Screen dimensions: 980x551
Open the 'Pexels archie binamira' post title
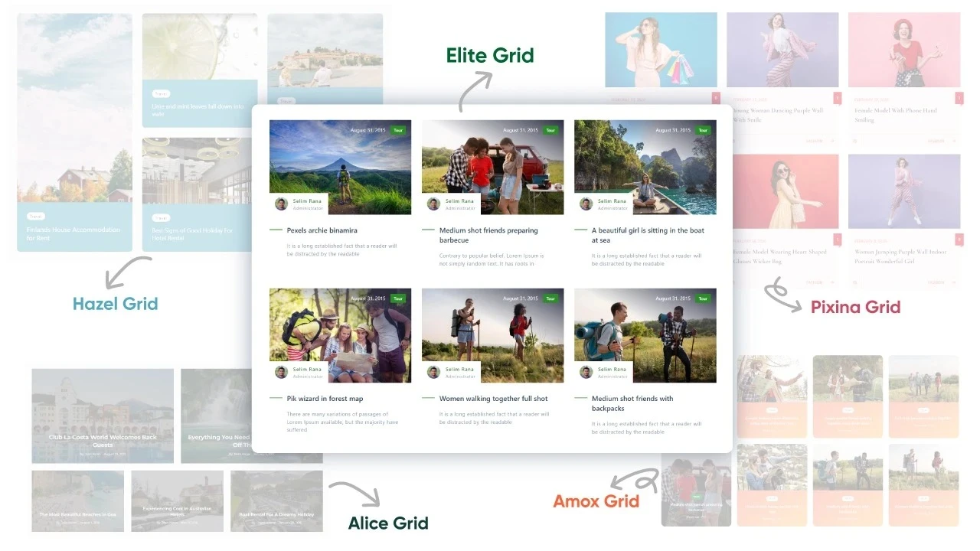tap(322, 230)
